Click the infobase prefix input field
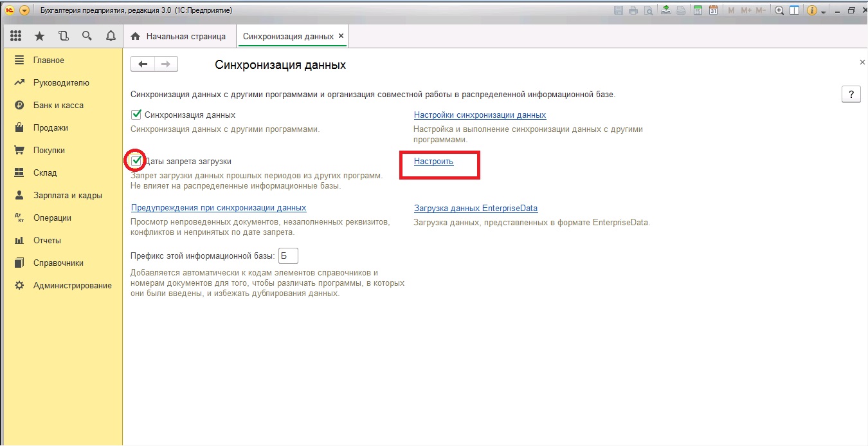Viewport: 868px width, 446px height. (288, 256)
